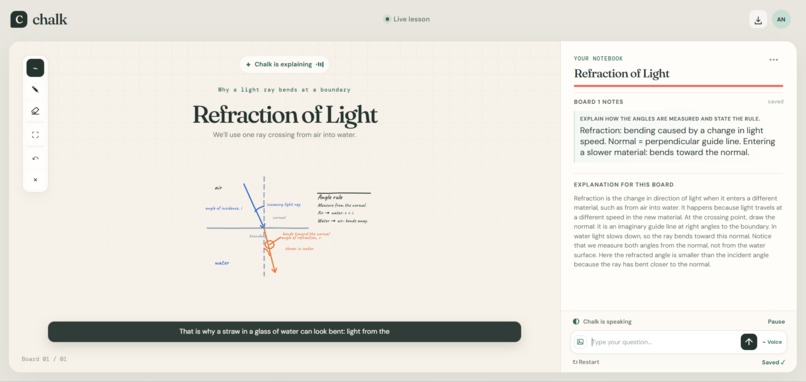Click the 'water' label on the diagram
Image resolution: width=806 pixels, height=382 pixels.
[x=222, y=263]
